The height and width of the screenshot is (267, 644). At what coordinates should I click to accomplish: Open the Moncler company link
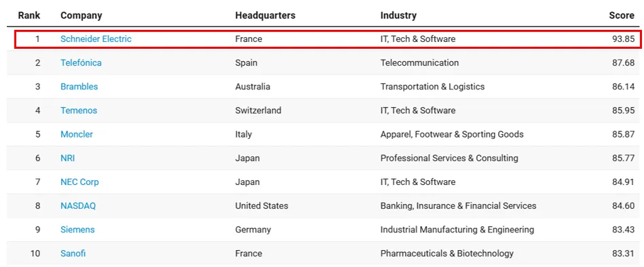77,134
